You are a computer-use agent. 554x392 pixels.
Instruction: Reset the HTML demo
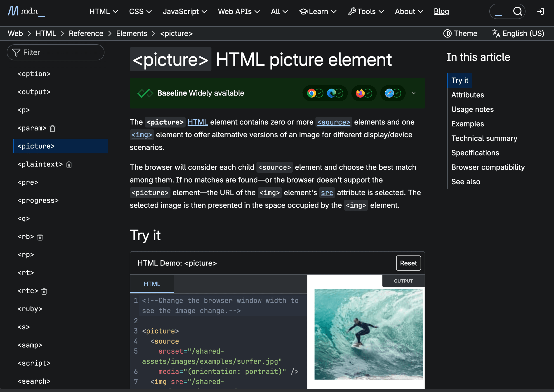click(408, 263)
